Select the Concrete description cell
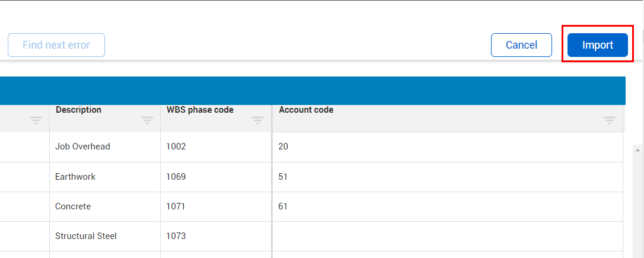Image resolution: width=644 pixels, height=258 pixels. tap(73, 206)
